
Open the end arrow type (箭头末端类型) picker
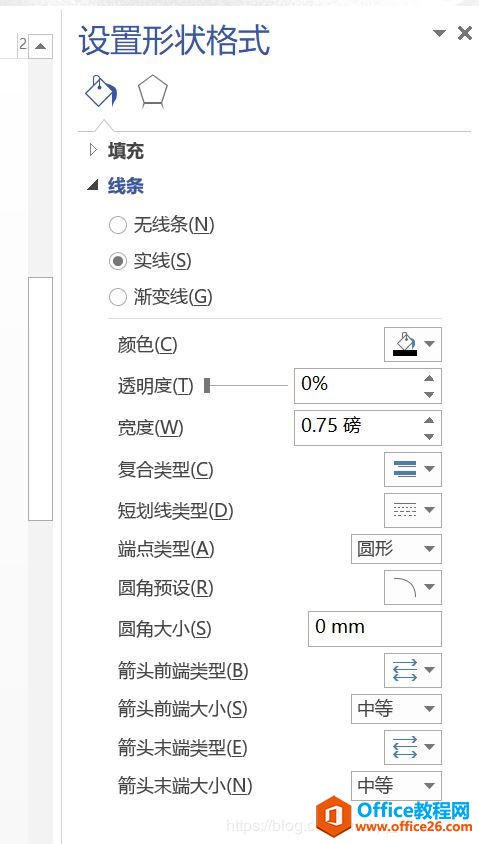click(413, 747)
